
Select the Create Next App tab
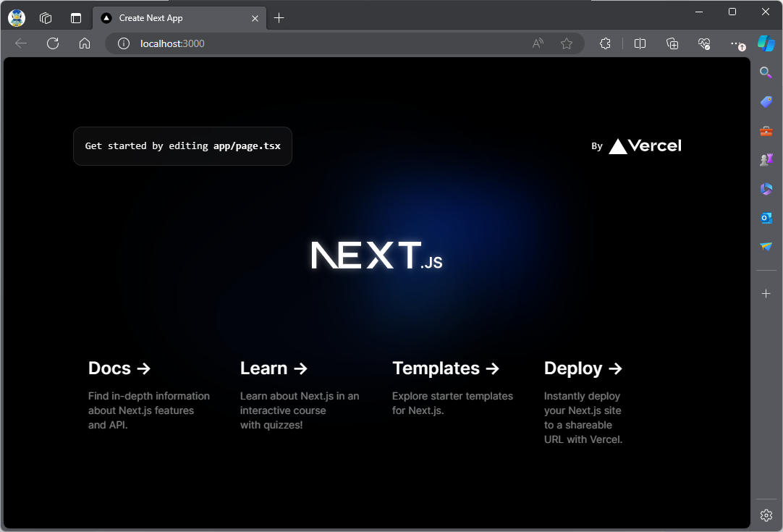[179, 18]
